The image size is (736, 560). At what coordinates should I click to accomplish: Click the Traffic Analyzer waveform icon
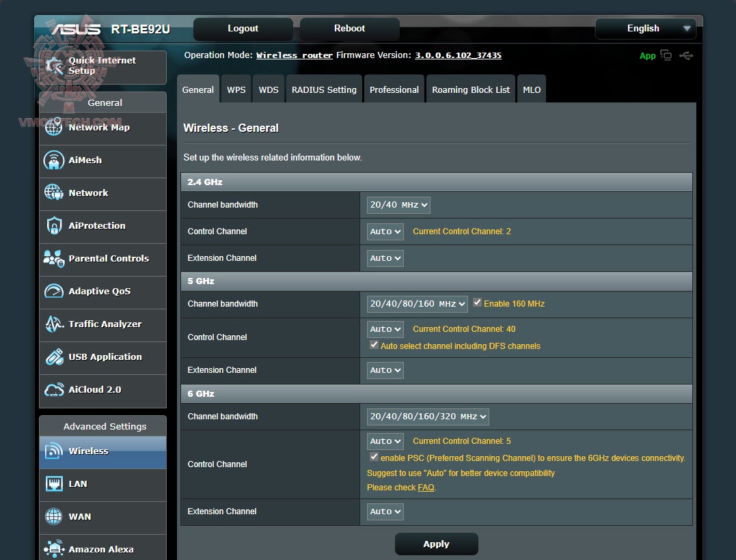coord(54,324)
